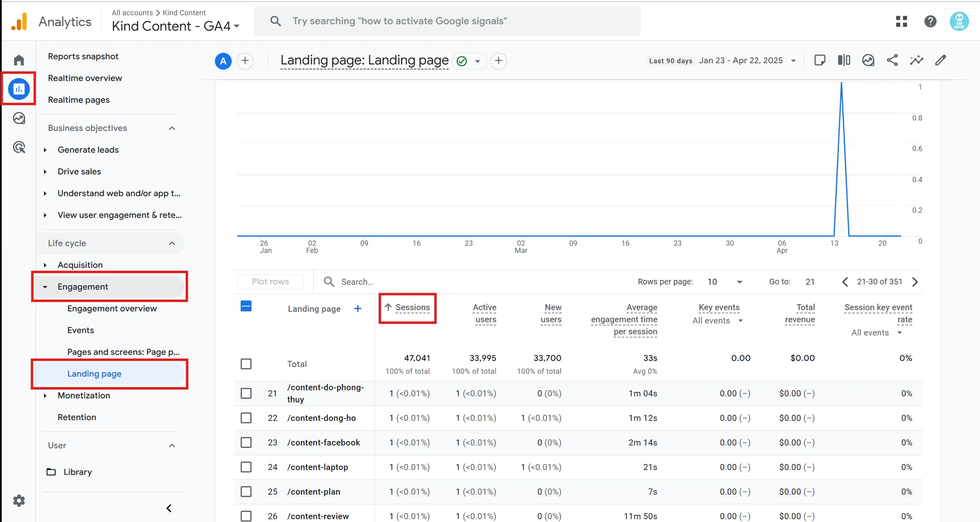This screenshot has height=522, width=980.
Task: Click the All accounts breadcrumb link
Action: 132,12
